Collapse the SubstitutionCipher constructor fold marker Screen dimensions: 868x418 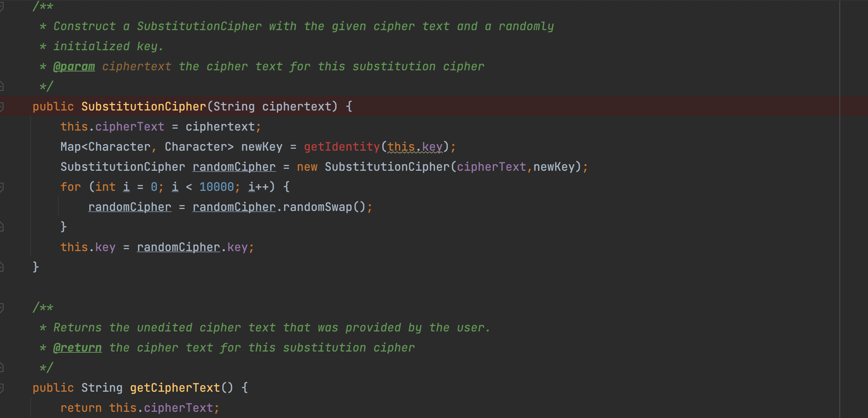(2, 106)
